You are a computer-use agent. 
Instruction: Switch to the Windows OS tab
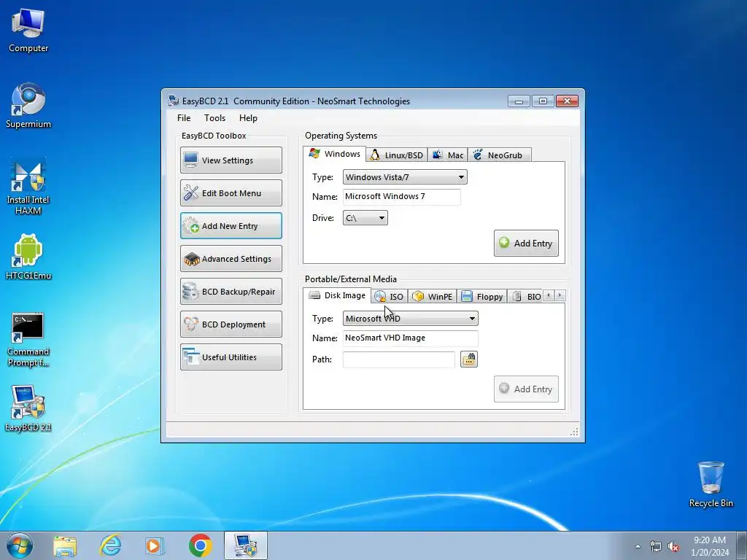[334, 154]
